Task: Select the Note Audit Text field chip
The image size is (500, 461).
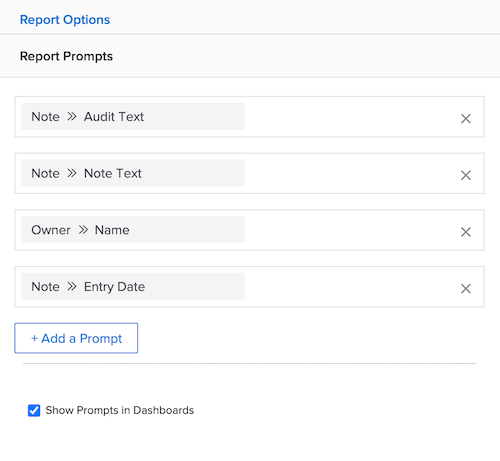Action: tap(133, 116)
